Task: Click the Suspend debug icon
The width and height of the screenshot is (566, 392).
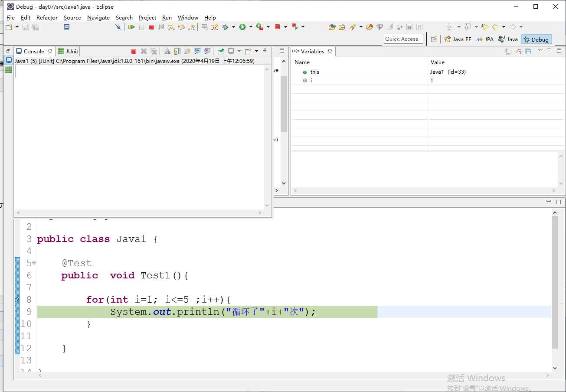Action: (141, 27)
